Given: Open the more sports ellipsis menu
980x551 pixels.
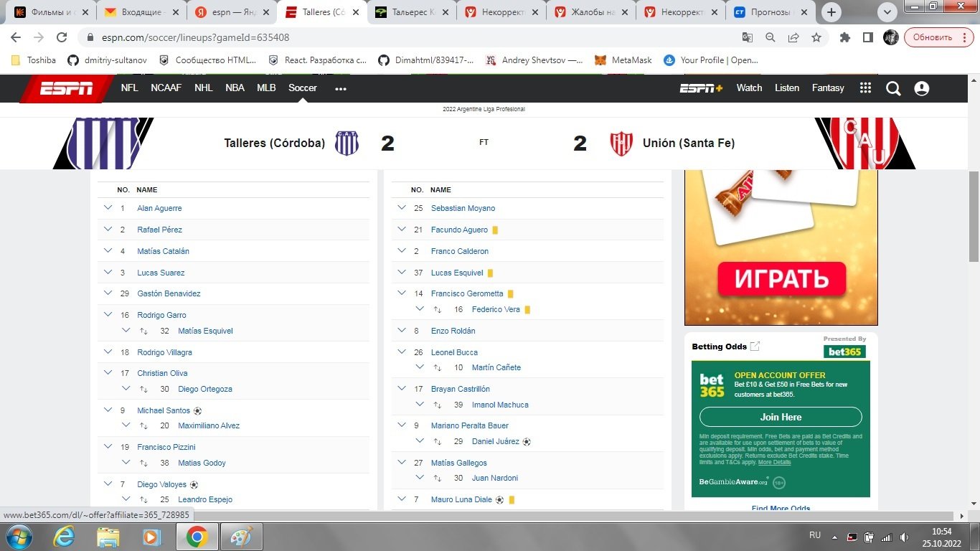Looking at the screenshot, I should [x=340, y=88].
